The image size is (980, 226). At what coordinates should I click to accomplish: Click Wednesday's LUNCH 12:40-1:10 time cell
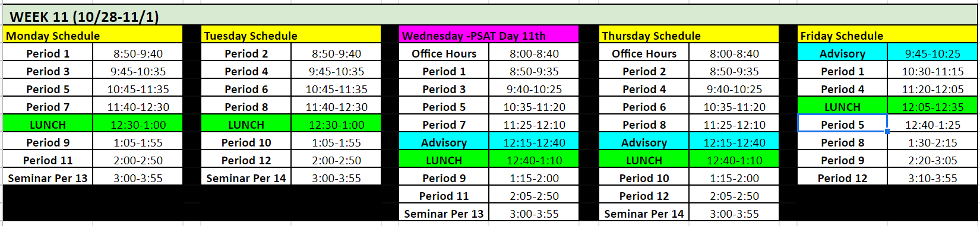tap(534, 160)
